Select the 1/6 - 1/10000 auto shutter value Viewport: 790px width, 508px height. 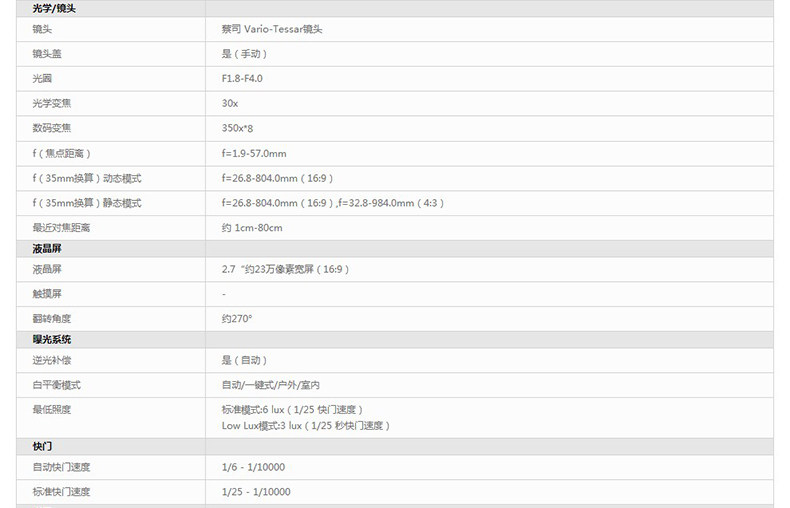click(x=253, y=467)
